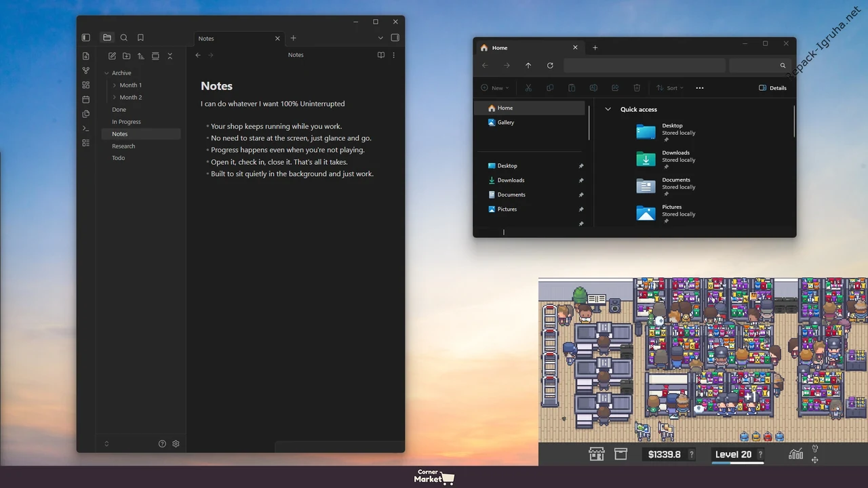The width and height of the screenshot is (868, 488).
Task: Open Obsidian file explorer folder icon
Action: (x=106, y=38)
